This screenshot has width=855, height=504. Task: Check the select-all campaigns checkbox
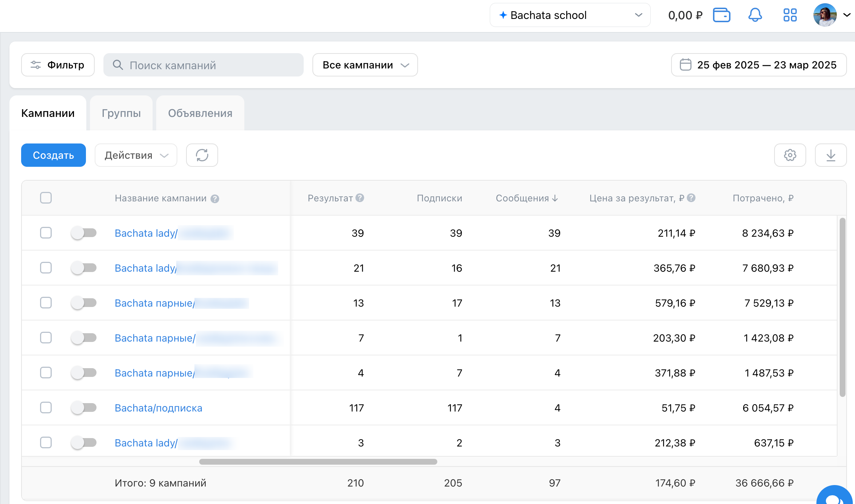click(x=46, y=198)
